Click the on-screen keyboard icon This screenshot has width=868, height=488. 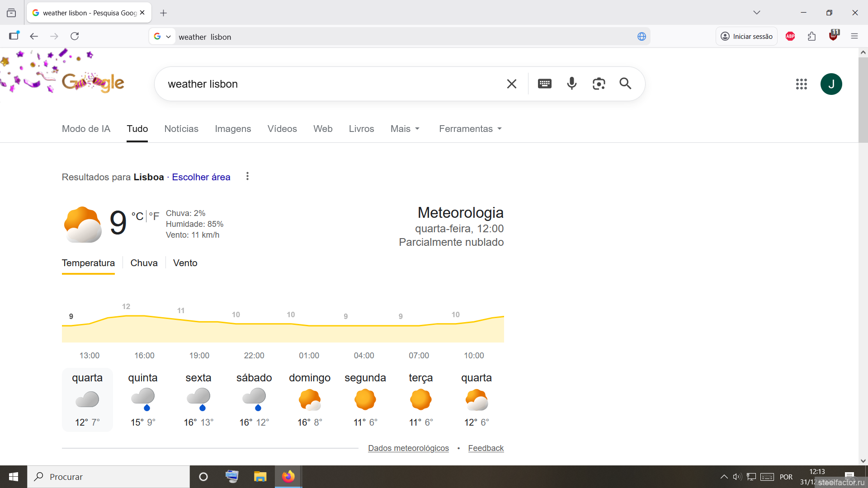(544, 84)
